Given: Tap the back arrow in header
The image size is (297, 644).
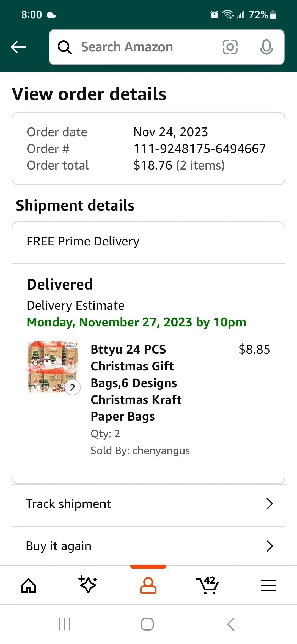Looking at the screenshot, I should click(18, 47).
